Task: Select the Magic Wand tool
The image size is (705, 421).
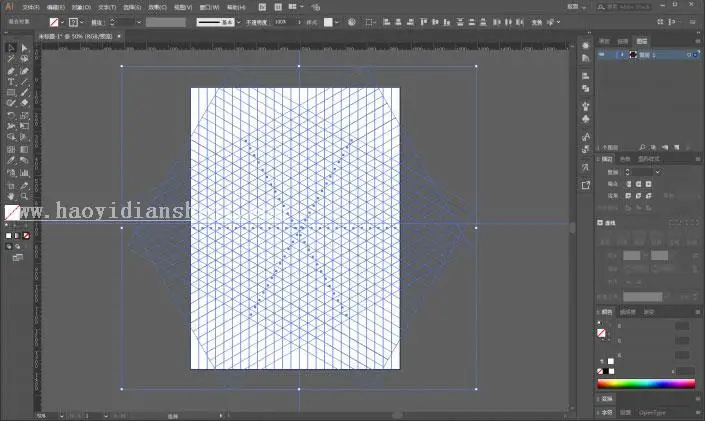Action: [11, 59]
